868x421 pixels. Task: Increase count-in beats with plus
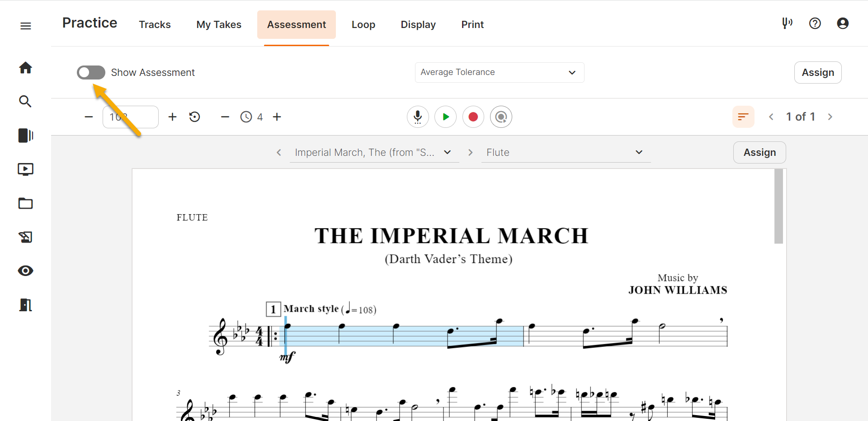coord(277,117)
